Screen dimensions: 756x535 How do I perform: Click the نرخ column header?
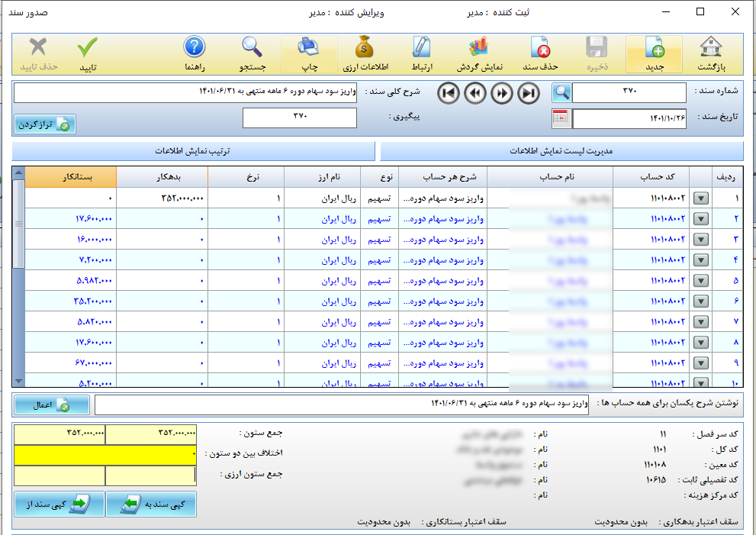pos(246,177)
